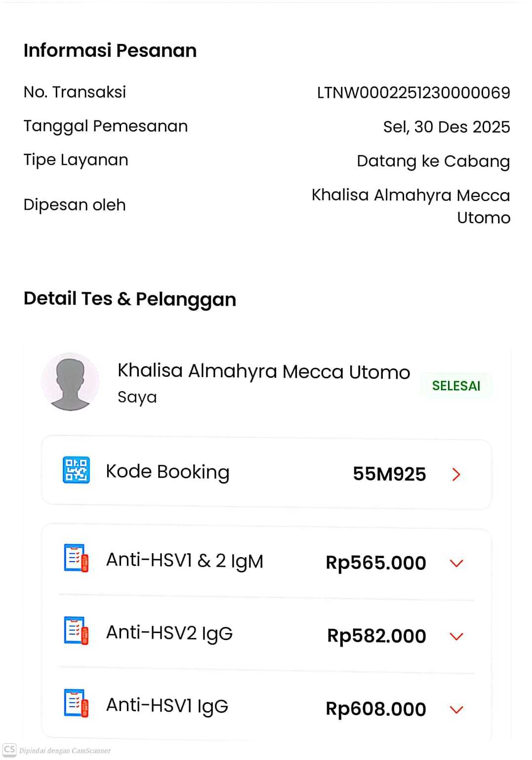Click the Dipindai dengan CamScanner watermark text
Viewport: 532px width, 760px height.
coord(65,751)
